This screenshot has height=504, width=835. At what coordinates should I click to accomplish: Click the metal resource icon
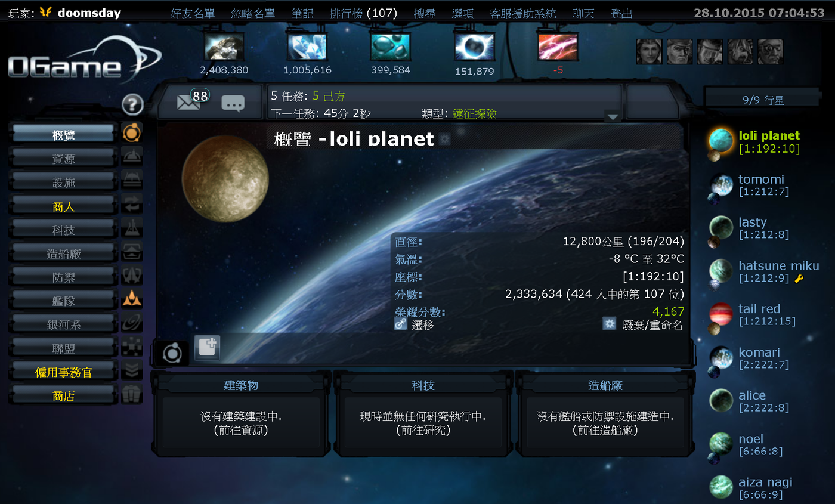[x=224, y=47]
